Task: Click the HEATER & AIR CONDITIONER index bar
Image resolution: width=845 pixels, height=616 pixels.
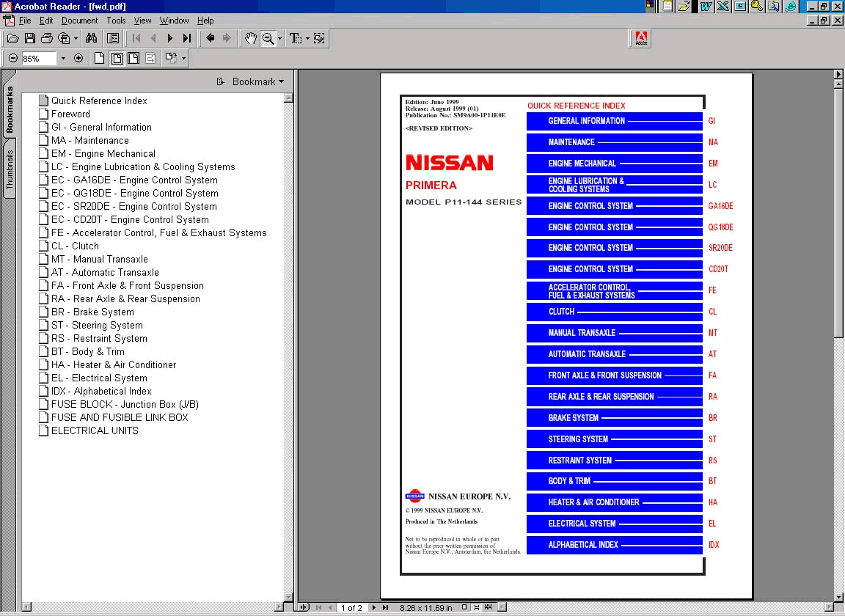Action: [615, 502]
